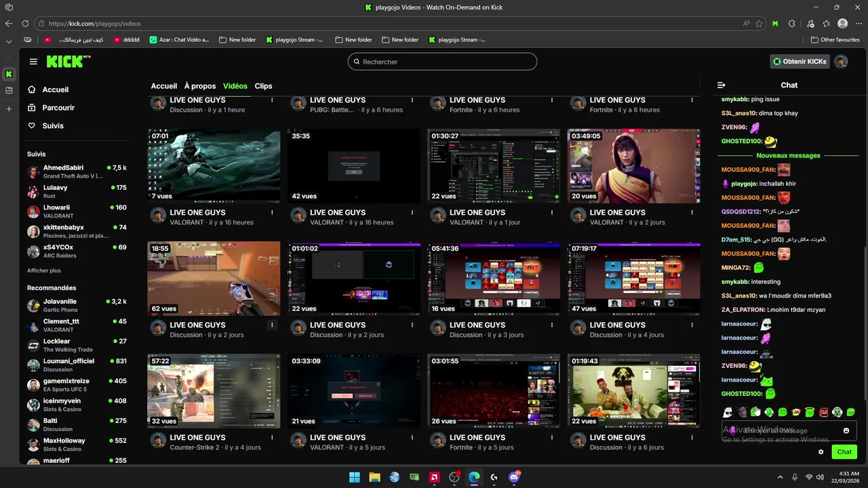The image size is (868, 488).
Task: Add page to favourites star icon
Action: [x=759, y=23]
